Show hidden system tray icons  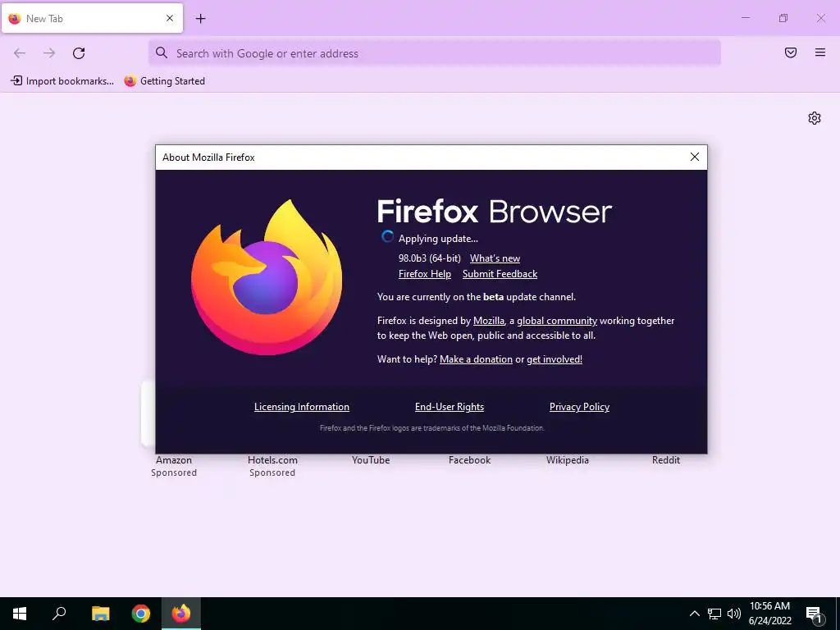(694, 614)
